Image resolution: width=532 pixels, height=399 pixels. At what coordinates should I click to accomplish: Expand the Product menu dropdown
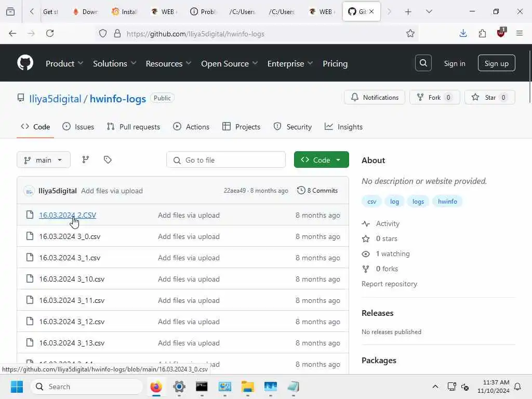[x=64, y=63]
